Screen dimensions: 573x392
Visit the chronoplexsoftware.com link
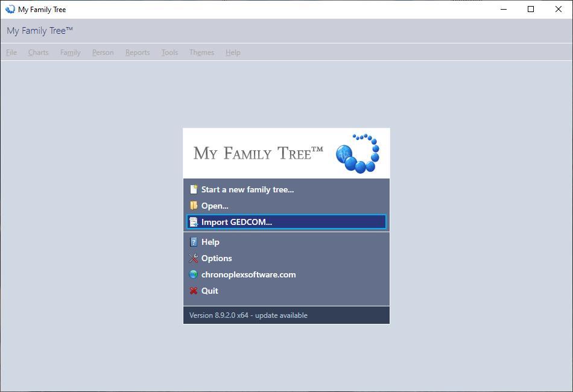pos(286,274)
